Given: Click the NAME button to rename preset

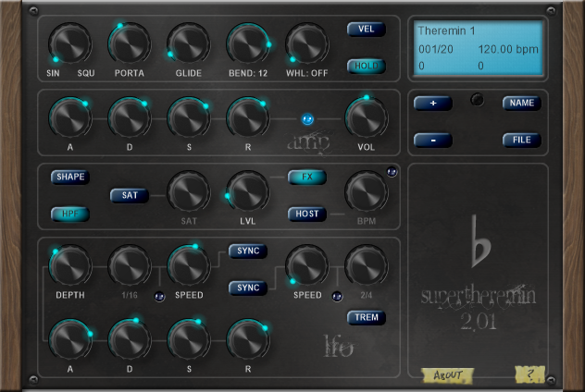Looking at the screenshot, I should coord(522,103).
